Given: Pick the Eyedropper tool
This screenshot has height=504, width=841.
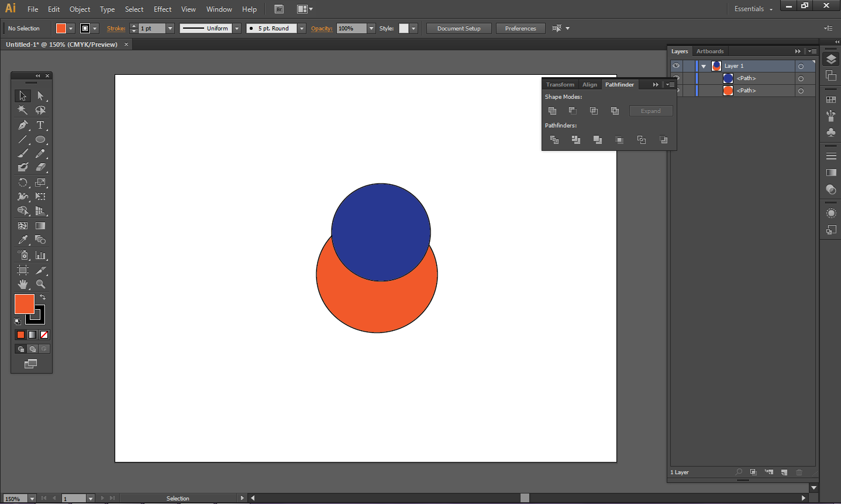Looking at the screenshot, I should [22, 240].
